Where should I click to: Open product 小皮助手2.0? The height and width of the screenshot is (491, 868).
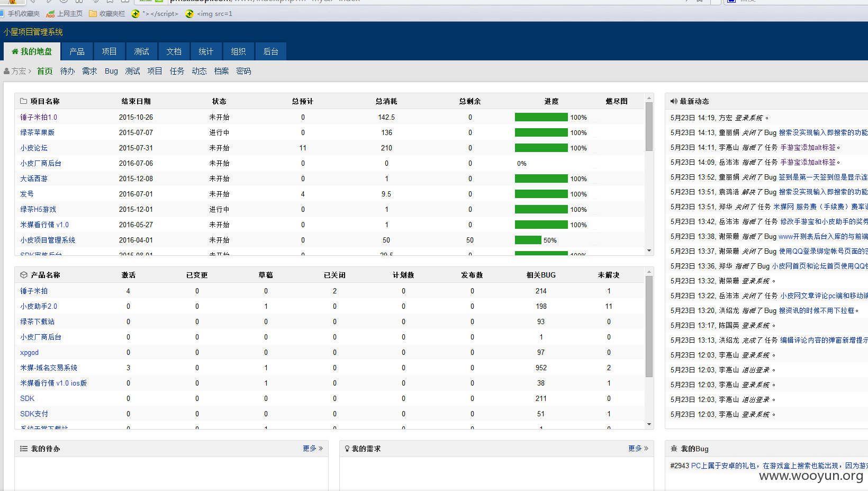[39, 306]
